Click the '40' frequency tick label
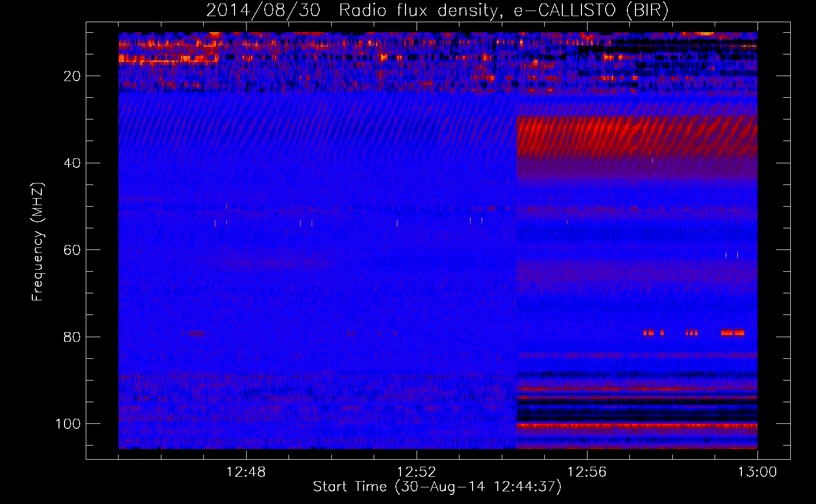816x504 pixels. (x=72, y=163)
